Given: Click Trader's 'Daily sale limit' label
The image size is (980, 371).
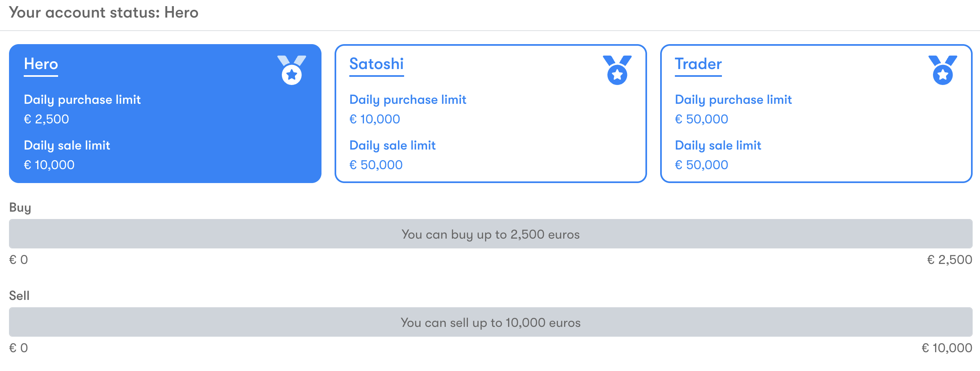Looking at the screenshot, I should point(718,145).
